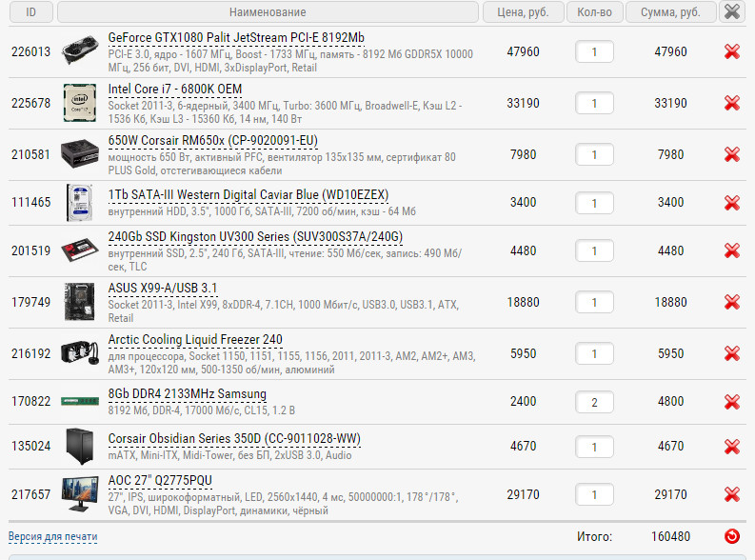Click the Наименование column header
The height and width of the screenshot is (560, 755).
click(268, 11)
